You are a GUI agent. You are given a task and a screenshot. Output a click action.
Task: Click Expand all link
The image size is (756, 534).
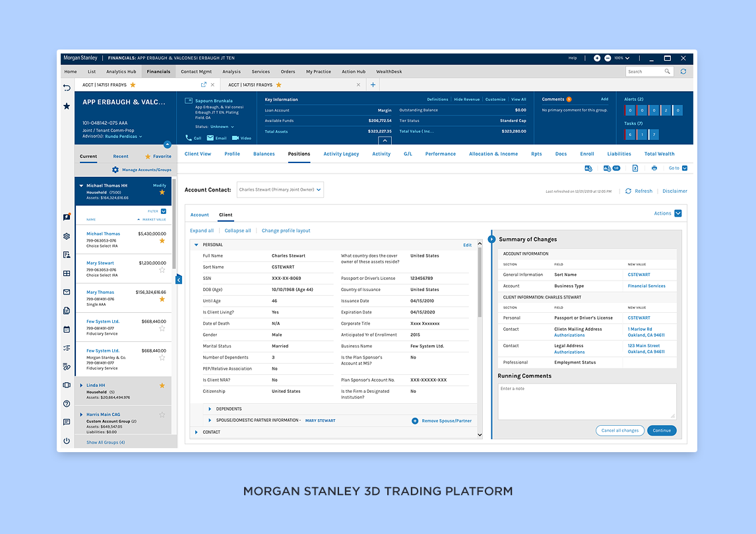(x=202, y=230)
